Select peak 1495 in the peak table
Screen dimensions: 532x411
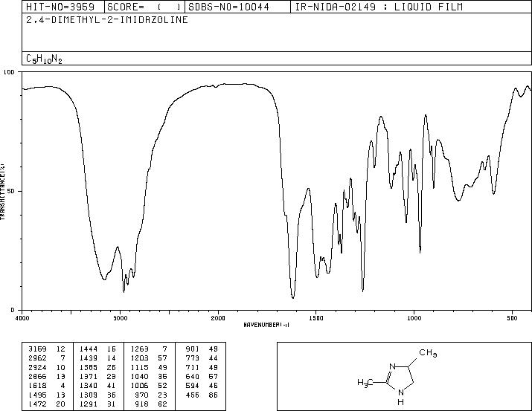coord(37,395)
